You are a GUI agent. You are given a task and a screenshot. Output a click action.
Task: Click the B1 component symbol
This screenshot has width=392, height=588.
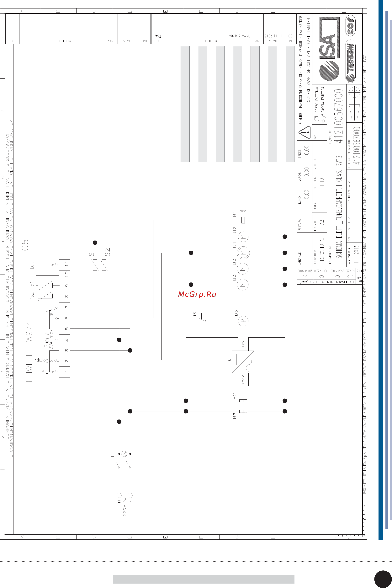click(243, 220)
